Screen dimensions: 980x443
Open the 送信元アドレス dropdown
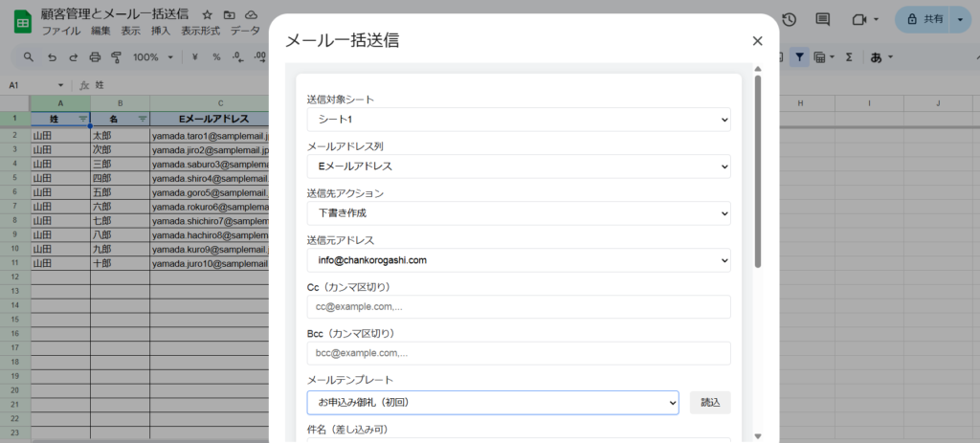click(518, 260)
